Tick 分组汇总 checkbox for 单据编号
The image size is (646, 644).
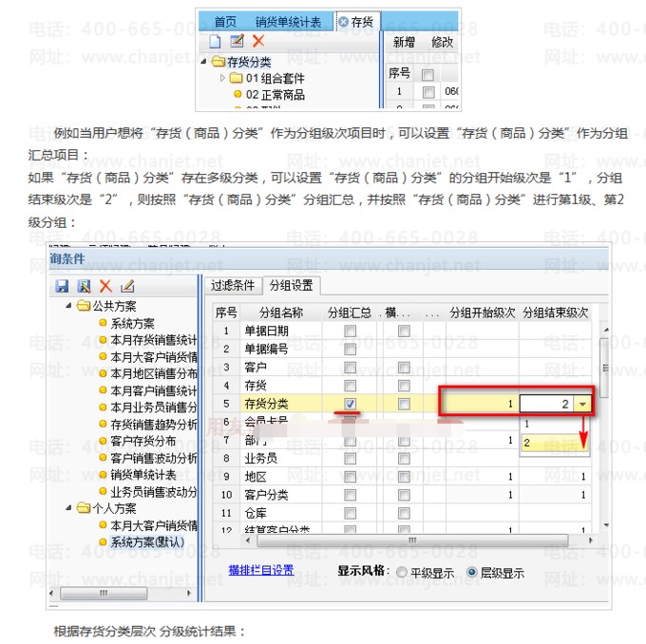(351, 349)
